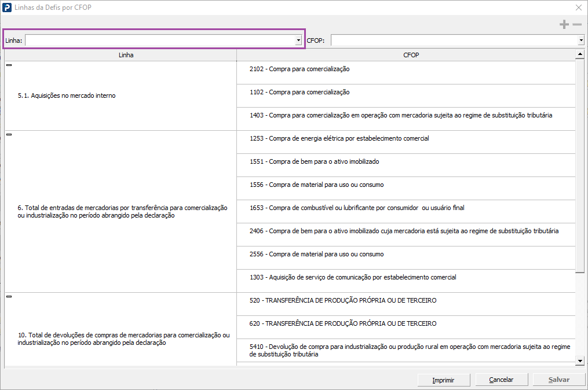Viewport: 588px width, 390px height.
Task: Open the CFOP dropdown arrow
Action: pos(580,41)
